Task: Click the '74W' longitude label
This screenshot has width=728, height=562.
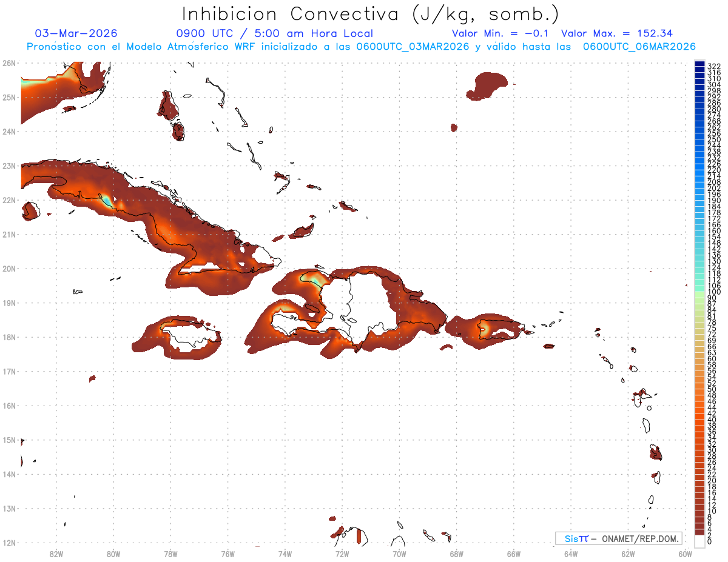Action: [x=285, y=554]
